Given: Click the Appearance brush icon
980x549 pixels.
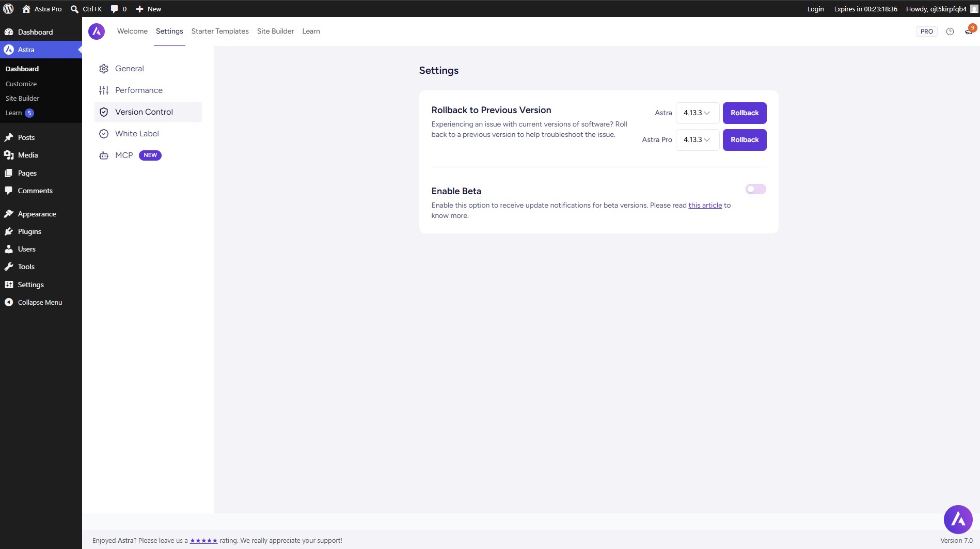Looking at the screenshot, I should click(x=9, y=214).
